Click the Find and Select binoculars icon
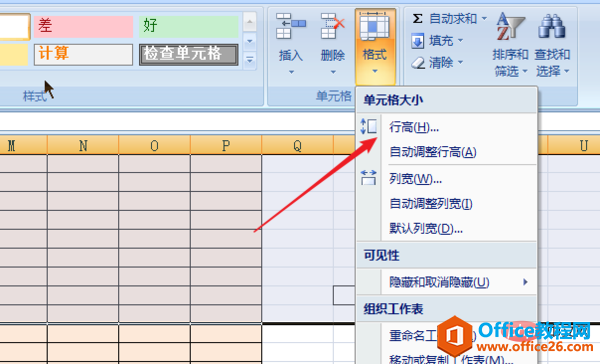This screenshot has width=600, height=364. pos(552,26)
